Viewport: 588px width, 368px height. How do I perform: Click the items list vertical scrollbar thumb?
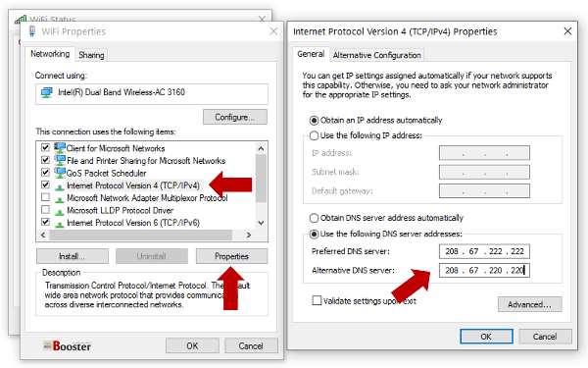click(x=261, y=179)
